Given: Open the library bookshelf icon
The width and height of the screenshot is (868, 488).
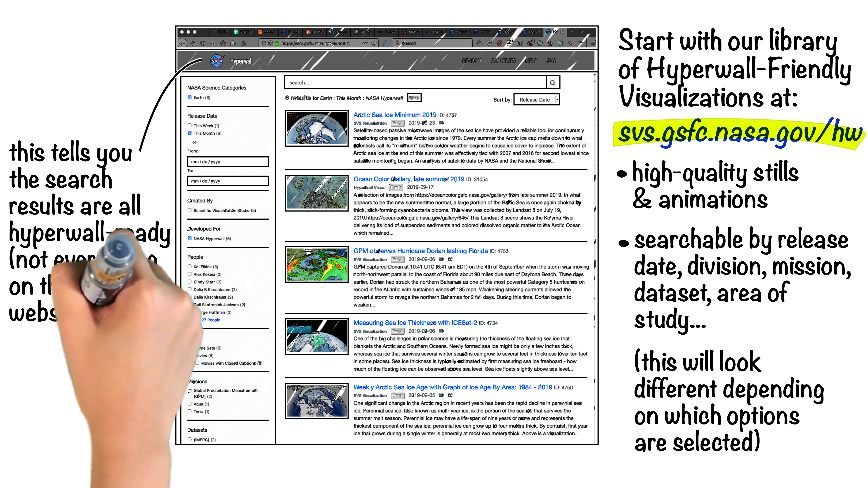Looking at the screenshot, I should 243,43.
